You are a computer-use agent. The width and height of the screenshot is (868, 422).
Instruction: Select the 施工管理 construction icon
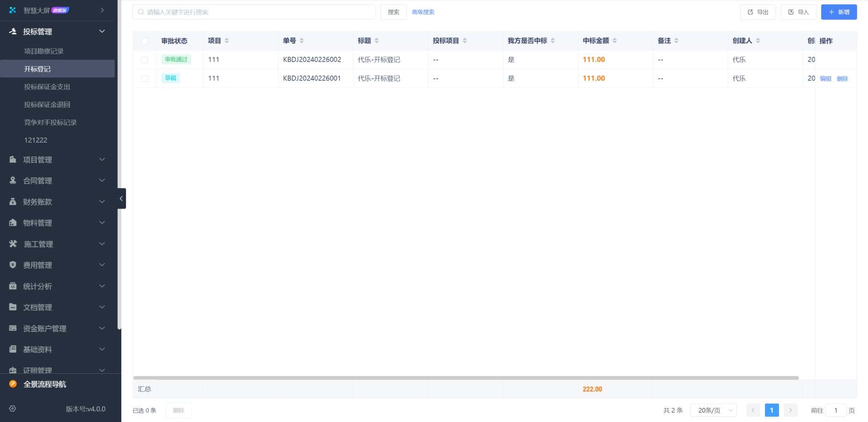click(x=13, y=244)
